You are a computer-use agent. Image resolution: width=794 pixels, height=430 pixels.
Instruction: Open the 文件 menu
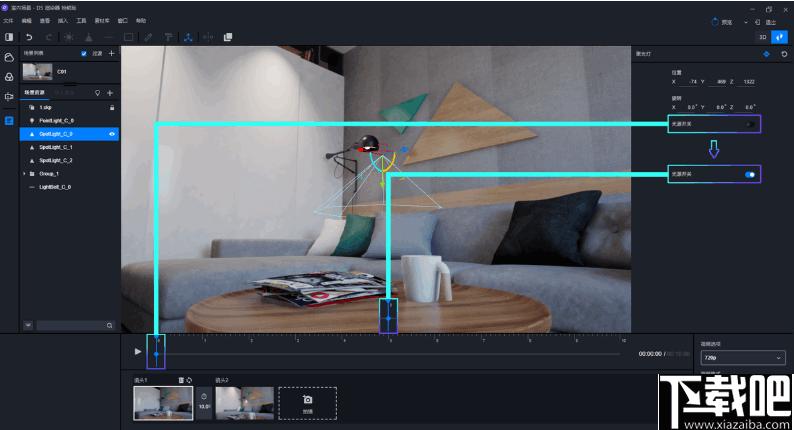pos(8,21)
